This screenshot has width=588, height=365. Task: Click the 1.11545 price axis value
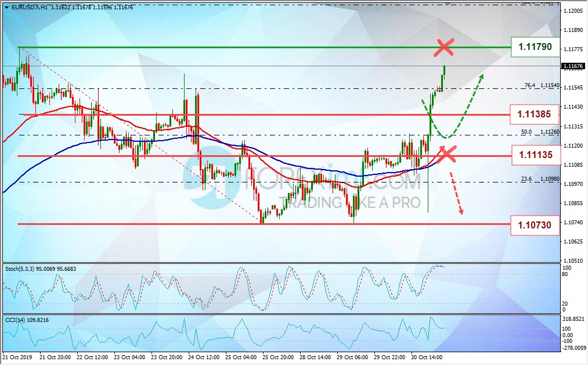coord(573,88)
